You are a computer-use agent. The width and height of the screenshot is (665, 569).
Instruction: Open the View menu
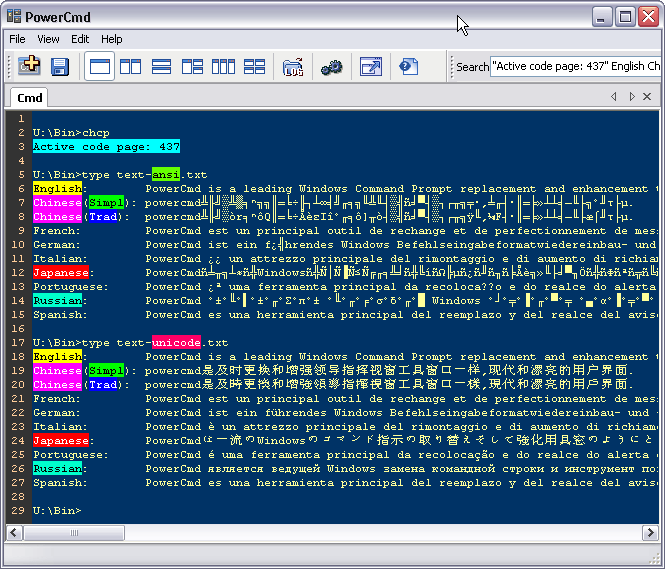click(48, 39)
